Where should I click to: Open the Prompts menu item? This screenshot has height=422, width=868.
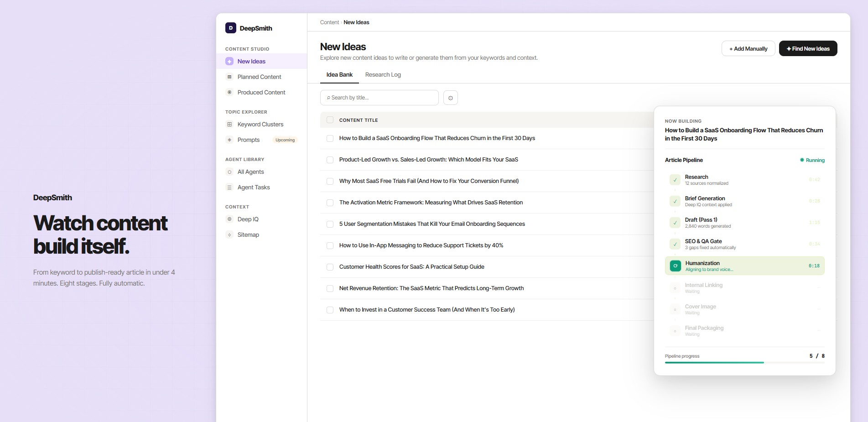261,140
